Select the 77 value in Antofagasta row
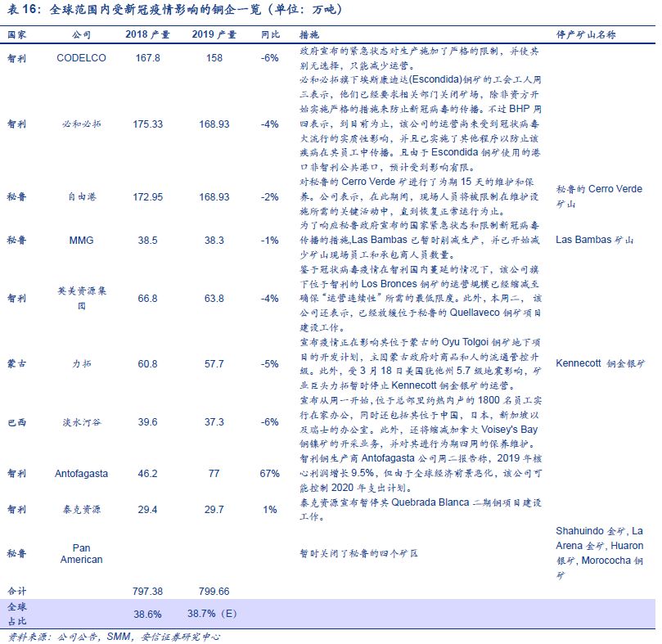The height and width of the screenshot is (644, 662). tap(214, 474)
